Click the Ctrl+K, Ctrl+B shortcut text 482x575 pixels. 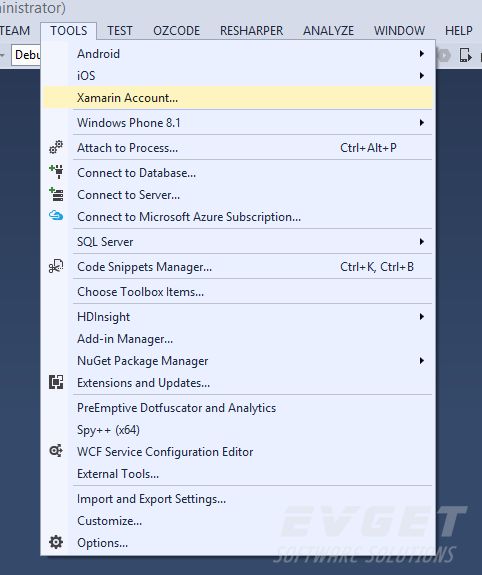click(x=377, y=267)
